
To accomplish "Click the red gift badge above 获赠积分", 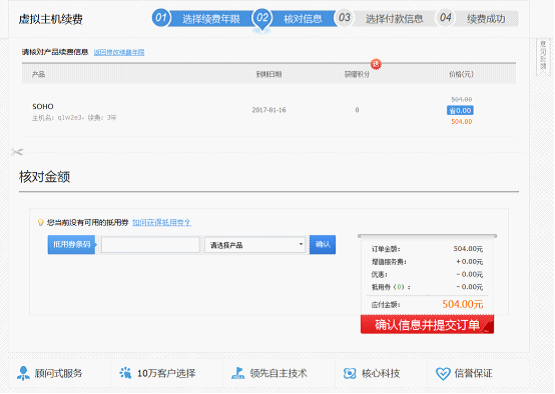I will pyautogui.click(x=376, y=64).
